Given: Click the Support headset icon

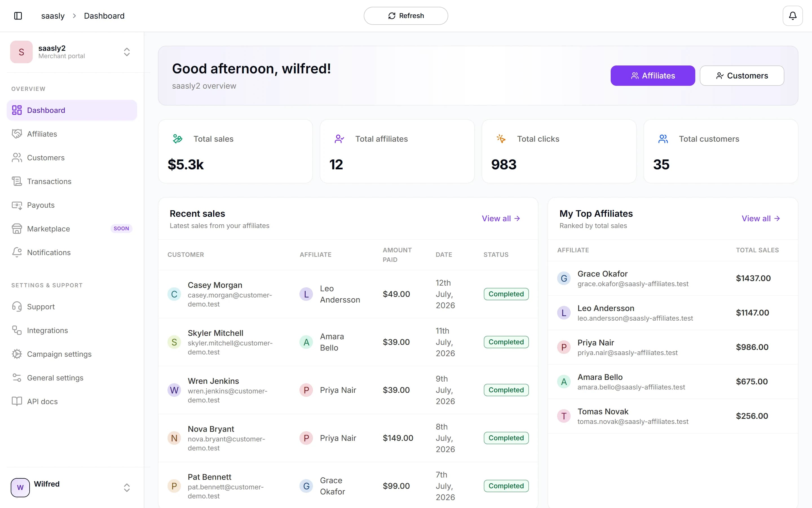Looking at the screenshot, I should pyautogui.click(x=17, y=307).
